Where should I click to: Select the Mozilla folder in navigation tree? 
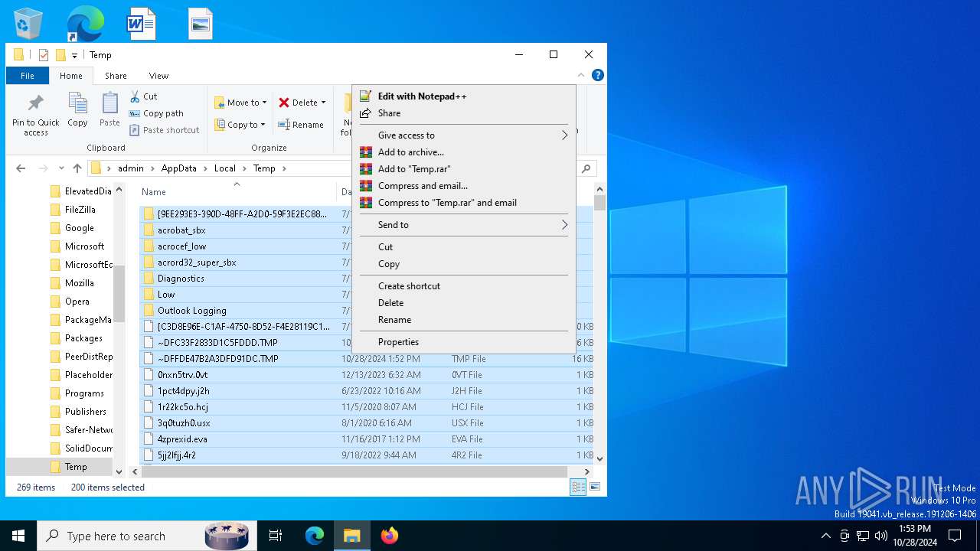pyautogui.click(x=79, y=283)
